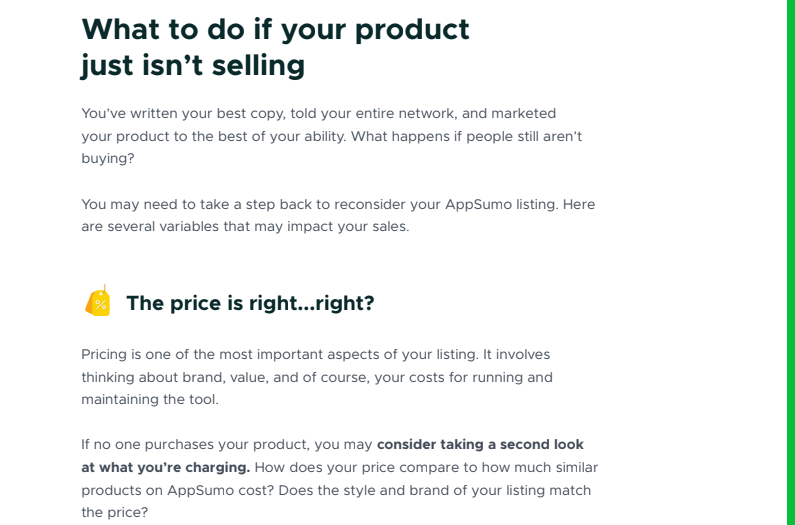Image resolution: width=795 pixels, height=525 pixels.
Task: Click the yellow price tag percent icon
Action: pyautogui.click(x=98, y=301)
